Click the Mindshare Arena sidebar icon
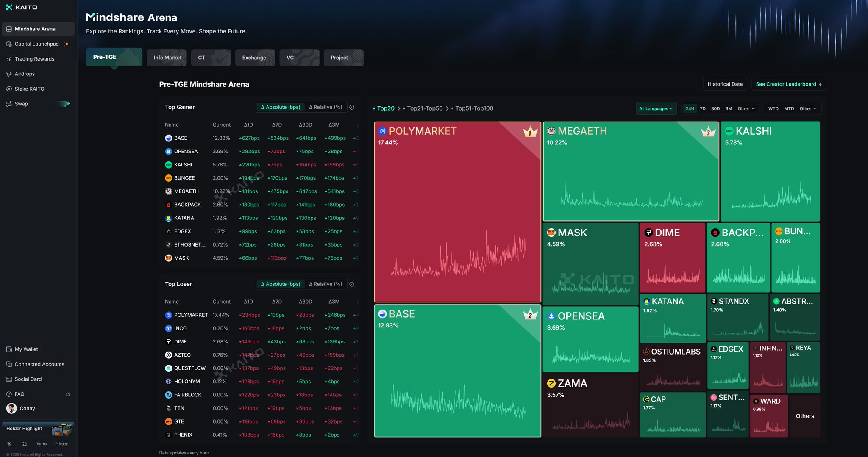 [9, 29]
